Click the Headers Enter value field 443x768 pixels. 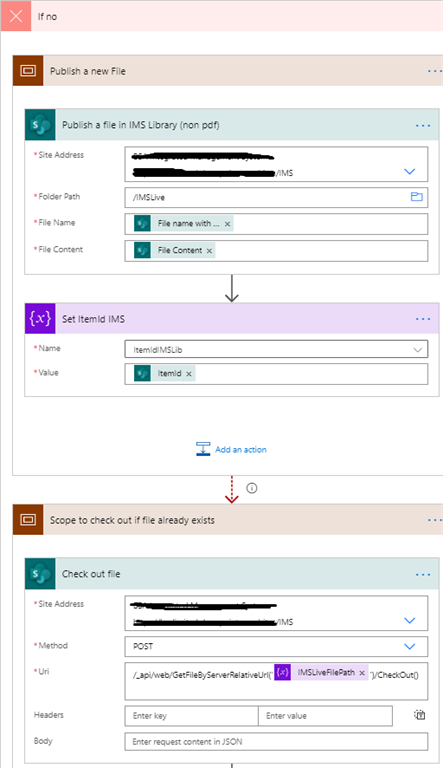point(325,716)
